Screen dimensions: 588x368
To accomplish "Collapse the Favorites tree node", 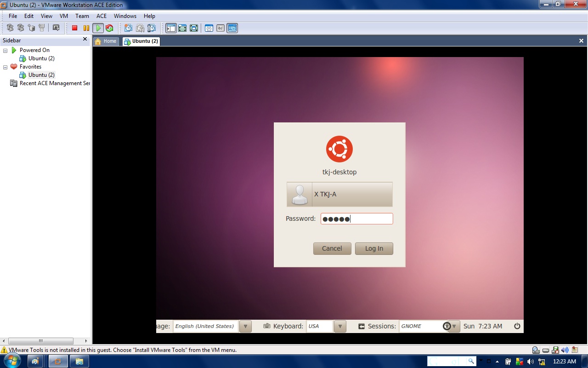I will [x=5, y=67].
